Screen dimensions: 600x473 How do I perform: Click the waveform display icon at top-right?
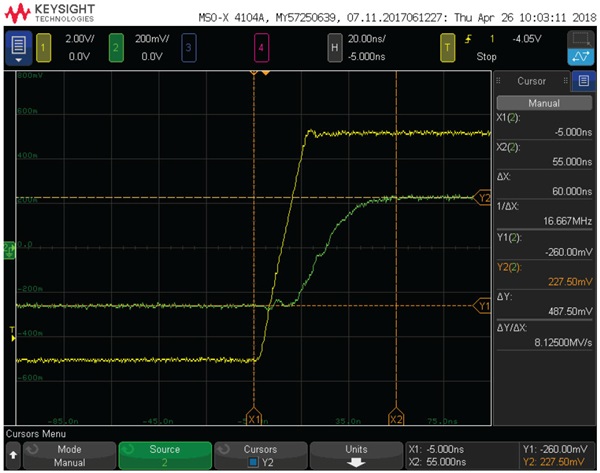[579, 47]
